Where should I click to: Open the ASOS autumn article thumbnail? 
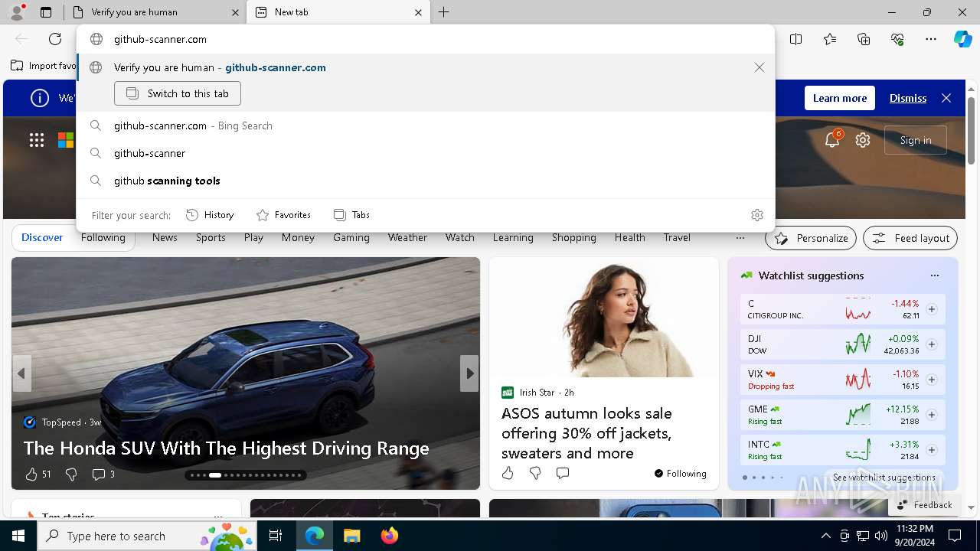tap(604, 317)
